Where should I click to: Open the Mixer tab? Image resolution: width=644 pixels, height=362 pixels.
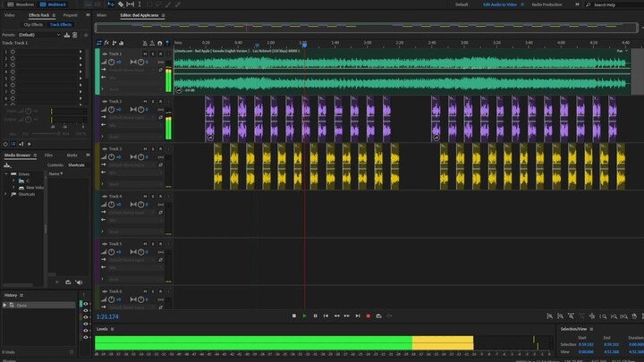point(101,15)
